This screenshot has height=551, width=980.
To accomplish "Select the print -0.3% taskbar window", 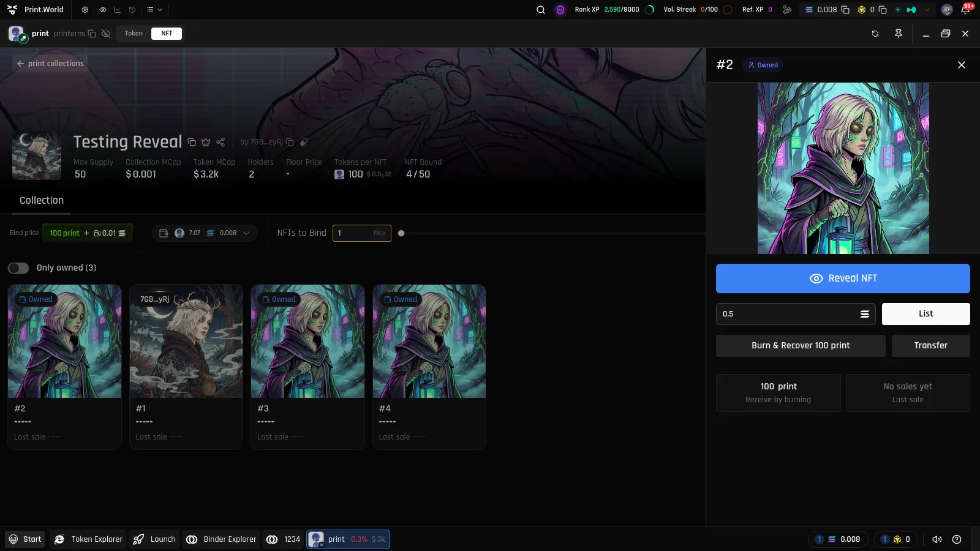I will (x=348, y=539).
